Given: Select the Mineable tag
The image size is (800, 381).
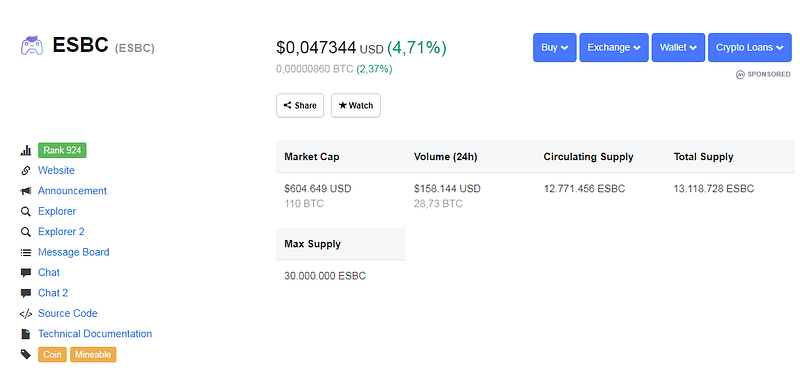Looking at the screenshot, I should click(x=93, y=354).
